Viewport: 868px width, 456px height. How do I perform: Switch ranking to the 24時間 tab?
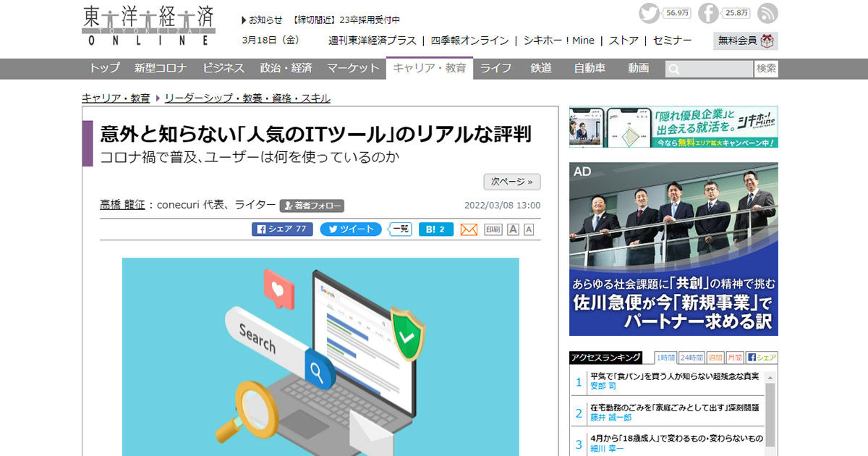[x=692, y=358]
